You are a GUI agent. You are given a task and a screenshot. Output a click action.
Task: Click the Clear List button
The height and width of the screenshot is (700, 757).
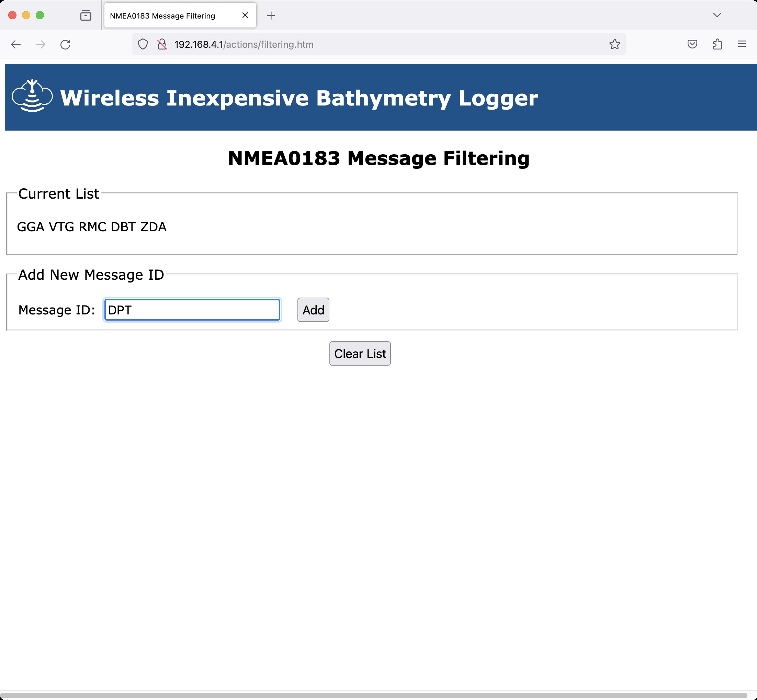coord(360,353)
